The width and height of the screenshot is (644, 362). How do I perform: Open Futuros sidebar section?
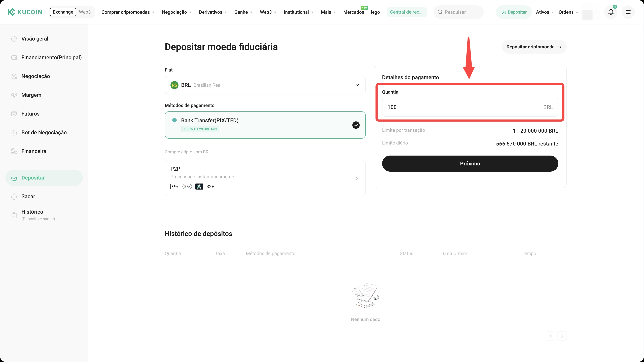point(30,114)
